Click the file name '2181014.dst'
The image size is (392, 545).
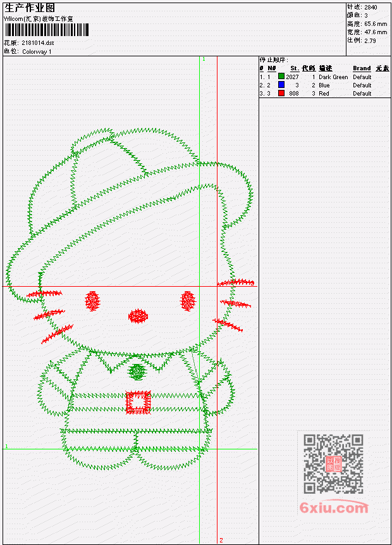point(38,43)
